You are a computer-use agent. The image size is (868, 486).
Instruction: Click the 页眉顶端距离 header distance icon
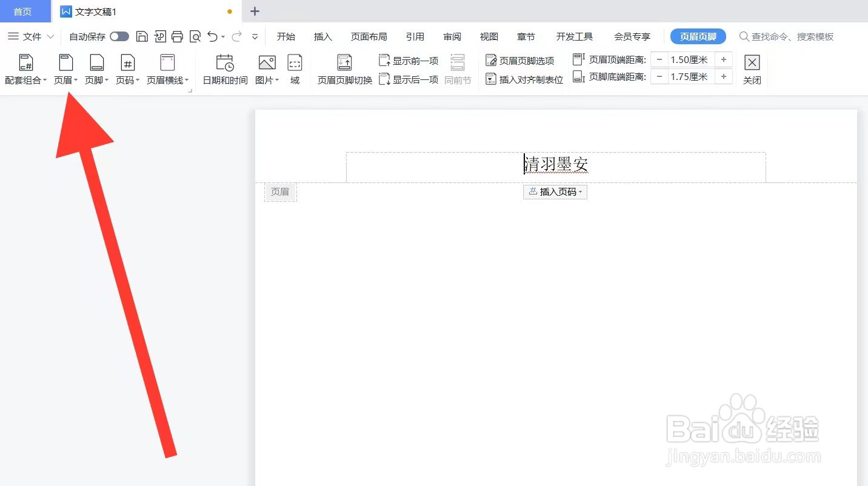(579, 59)
